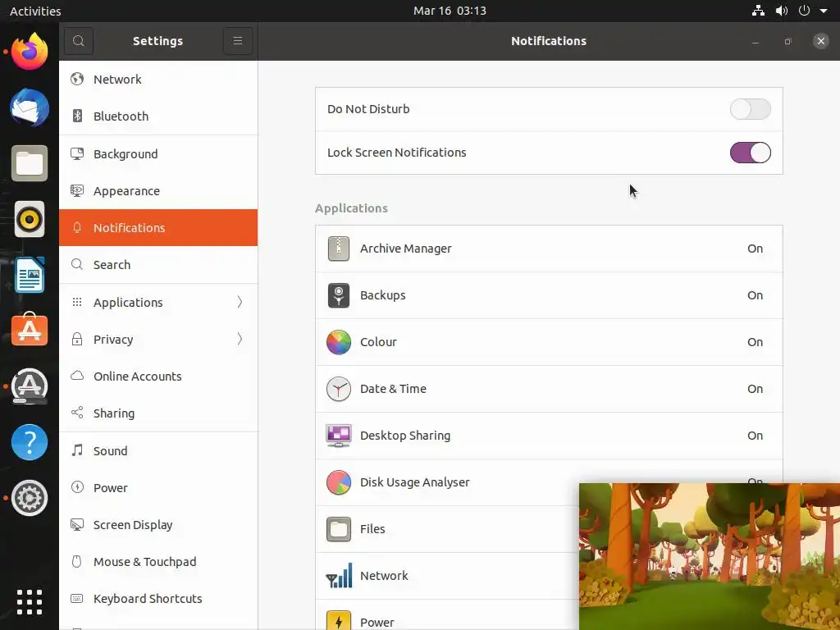The width and height of the screenshot is (840, 630).
Task: Click the Sharing icon in sidebar
Action: point(77,413)
